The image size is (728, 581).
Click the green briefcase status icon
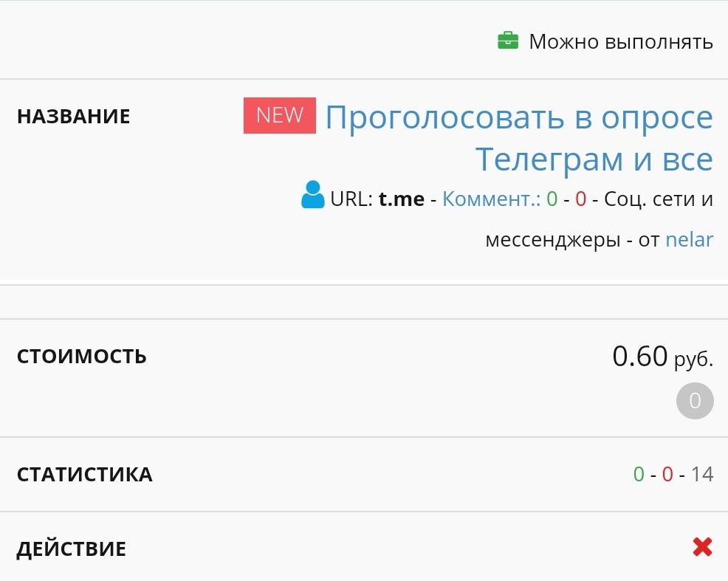tap(508, 41)
